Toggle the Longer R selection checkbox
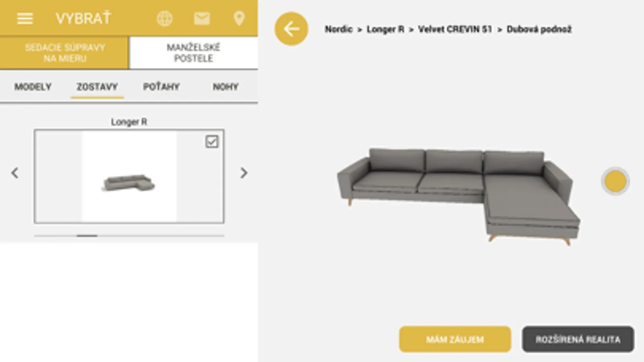Screen dimensions: 644x362 pyautogui.click(x=211, y=142)
